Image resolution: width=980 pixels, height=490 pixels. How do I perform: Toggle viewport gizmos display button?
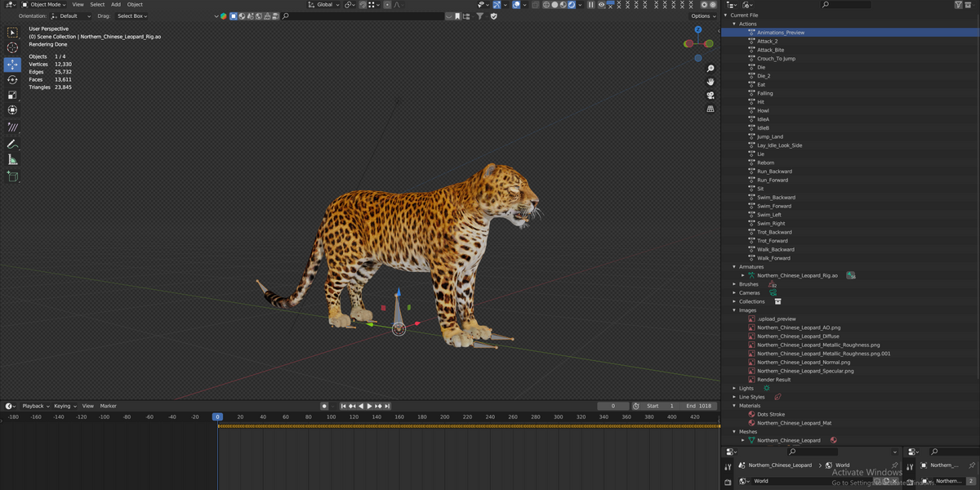[497, 5]
